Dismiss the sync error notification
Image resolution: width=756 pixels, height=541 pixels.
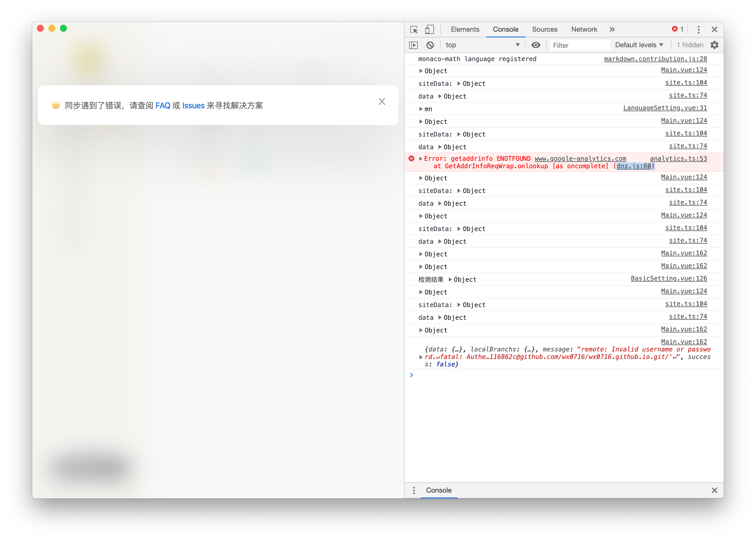pos(382,102)
